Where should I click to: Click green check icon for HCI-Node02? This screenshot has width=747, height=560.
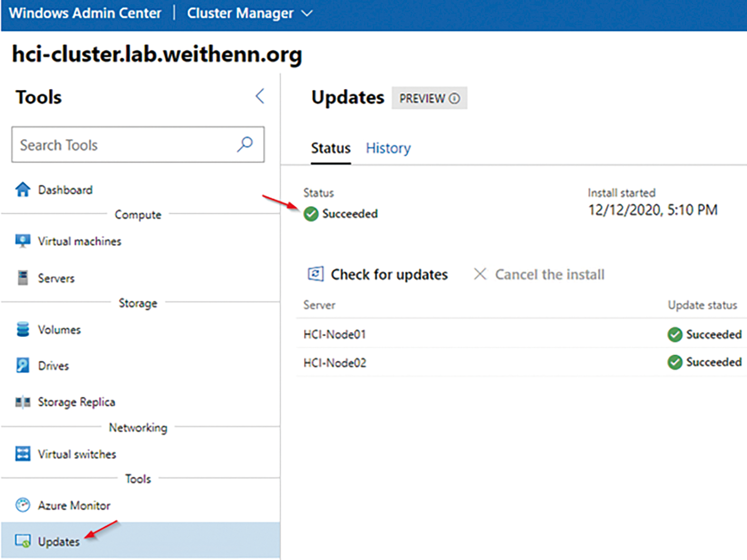675,362
